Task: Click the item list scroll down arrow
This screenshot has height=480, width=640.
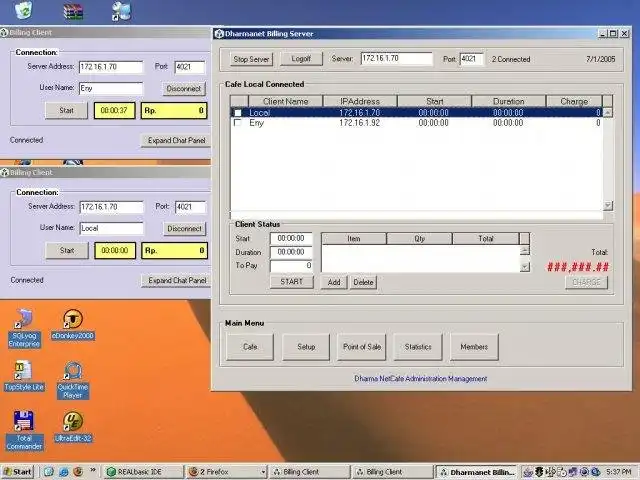Action: tap(525, 267)
